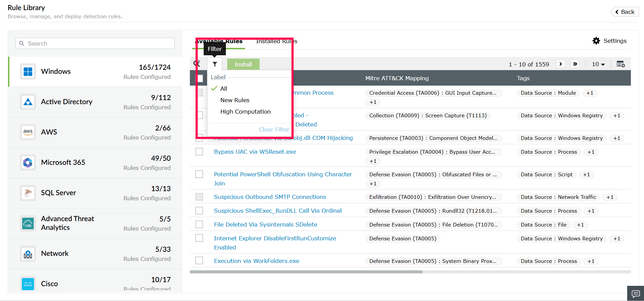The height and width of the screenshot is (301, 644).
Task: Expand +1 tags for Data Source File
Action: click(580, 225)
